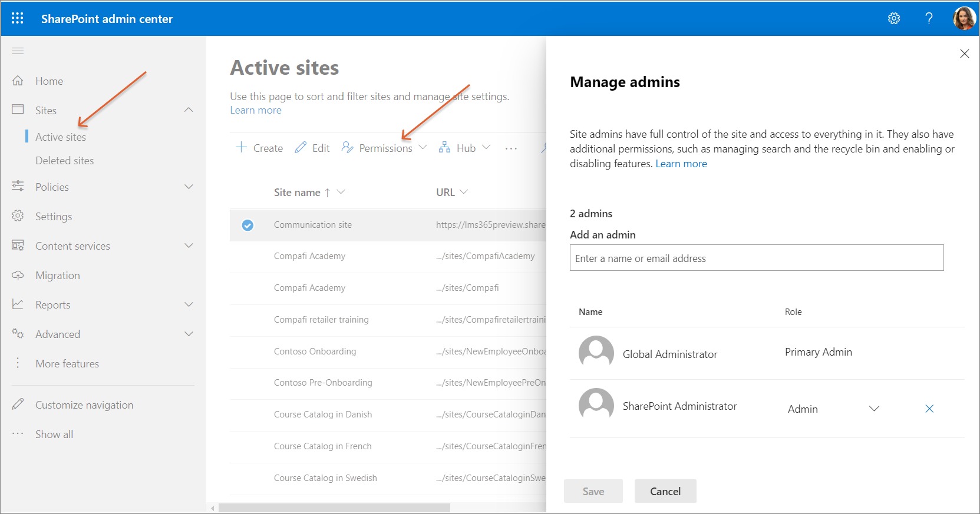Remove SharePoint Administrator with X icon
Screen dimensions: 980x514
click(x=929, y=409)
